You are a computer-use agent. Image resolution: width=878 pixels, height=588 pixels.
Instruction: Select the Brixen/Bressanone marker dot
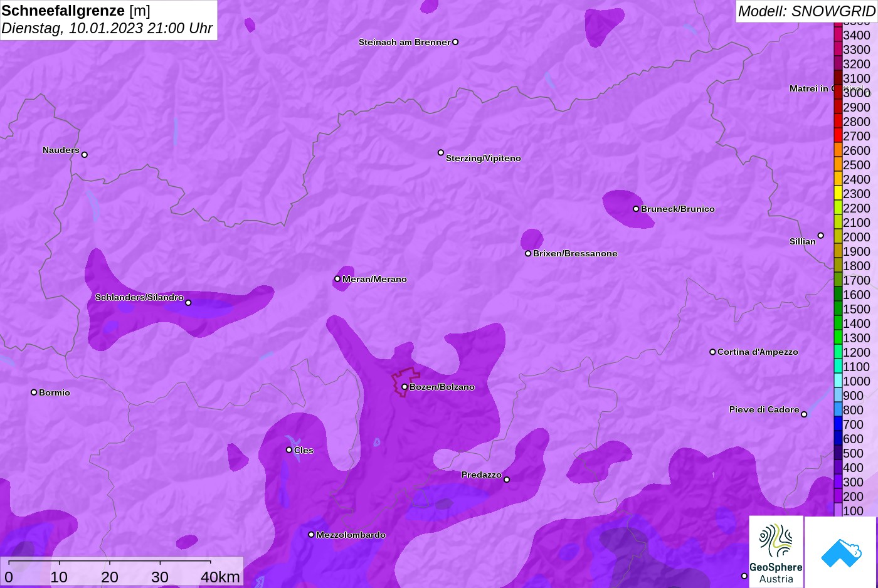528,253
